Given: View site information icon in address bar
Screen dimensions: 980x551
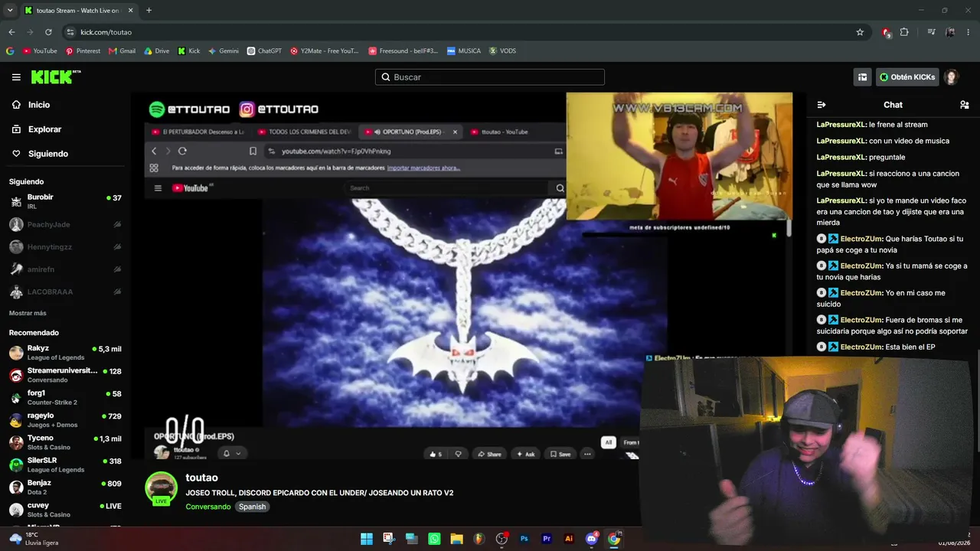Looking at the screenshot, I should (70, 32).
